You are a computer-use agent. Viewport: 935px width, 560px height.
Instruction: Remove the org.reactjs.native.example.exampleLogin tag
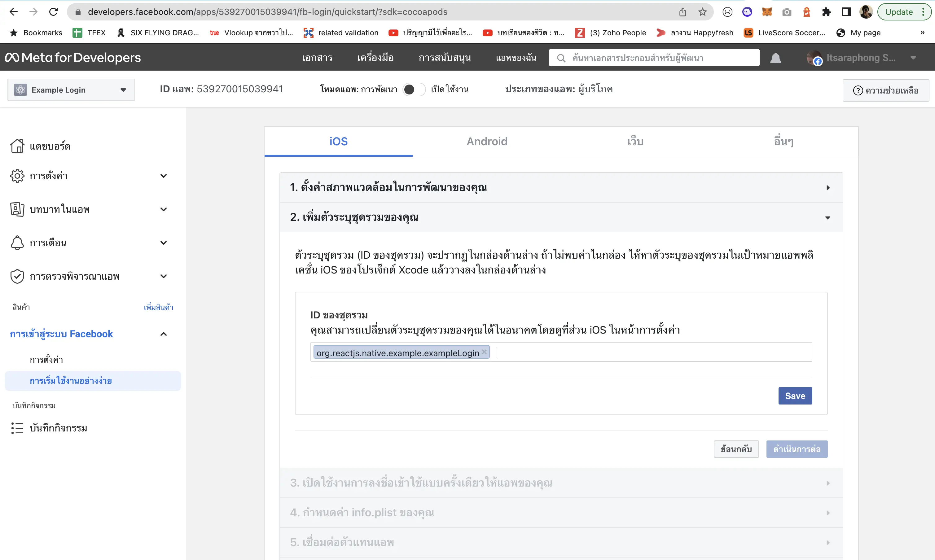[484, 352]
